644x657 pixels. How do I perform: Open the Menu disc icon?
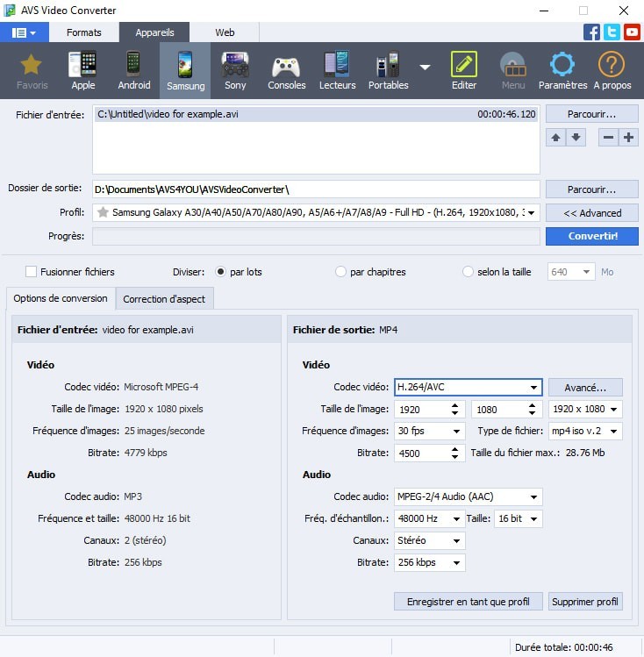[513, 69]
